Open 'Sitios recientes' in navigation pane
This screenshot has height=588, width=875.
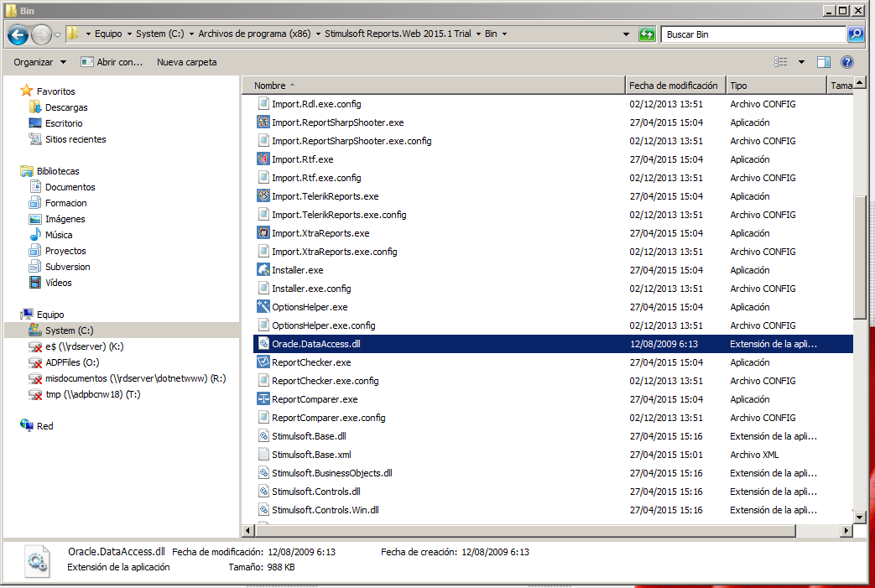pyautogui.click(x=76, y=139)
